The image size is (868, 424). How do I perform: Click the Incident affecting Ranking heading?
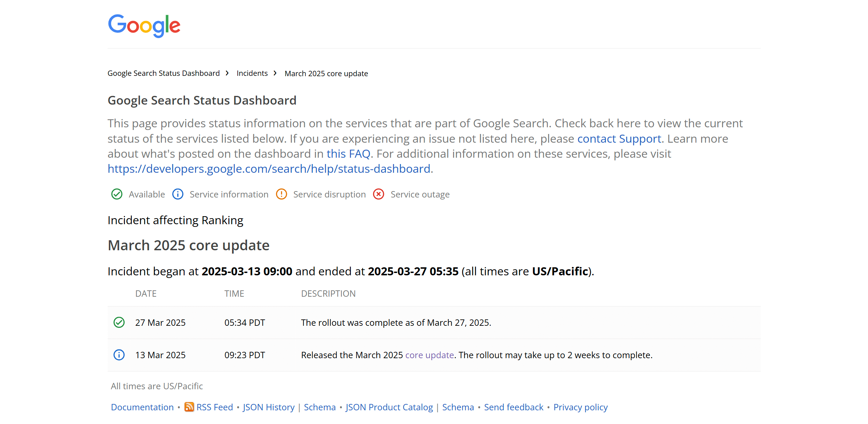pyautogui.click(x=175, y=220)
